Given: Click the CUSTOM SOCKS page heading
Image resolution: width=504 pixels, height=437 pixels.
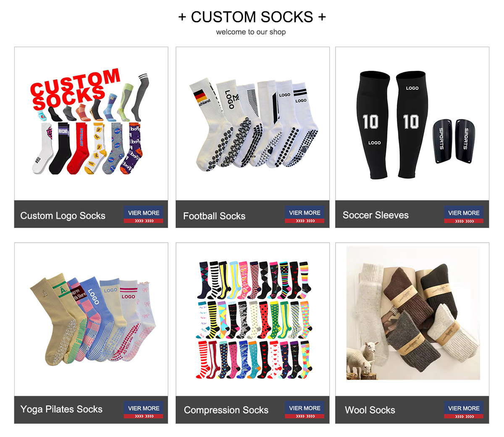Looking at the screenshot, I should click(252, 17).
